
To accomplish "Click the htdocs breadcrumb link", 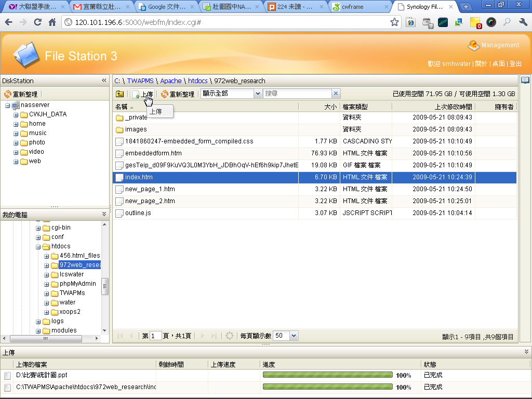I will click(x=198, y=81).
